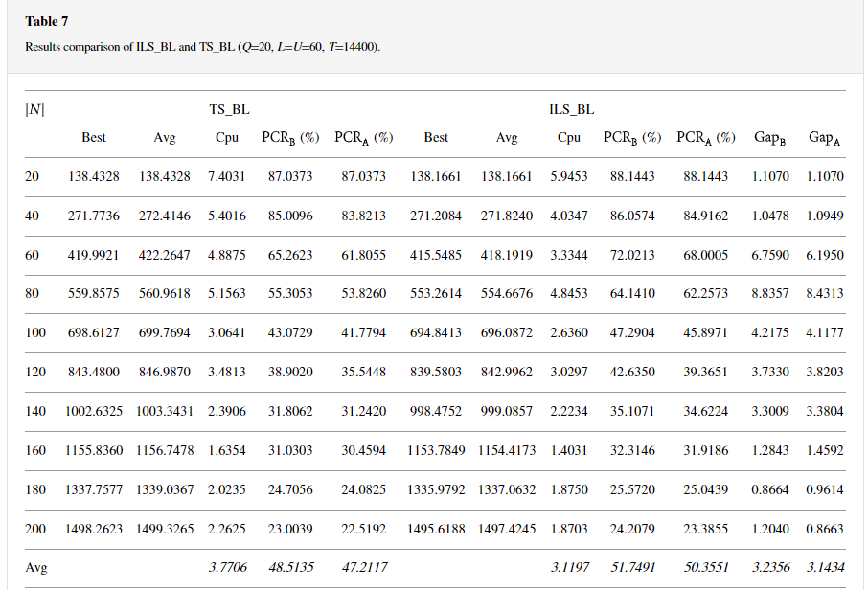Click the value 839.5803

click(436, 372)
